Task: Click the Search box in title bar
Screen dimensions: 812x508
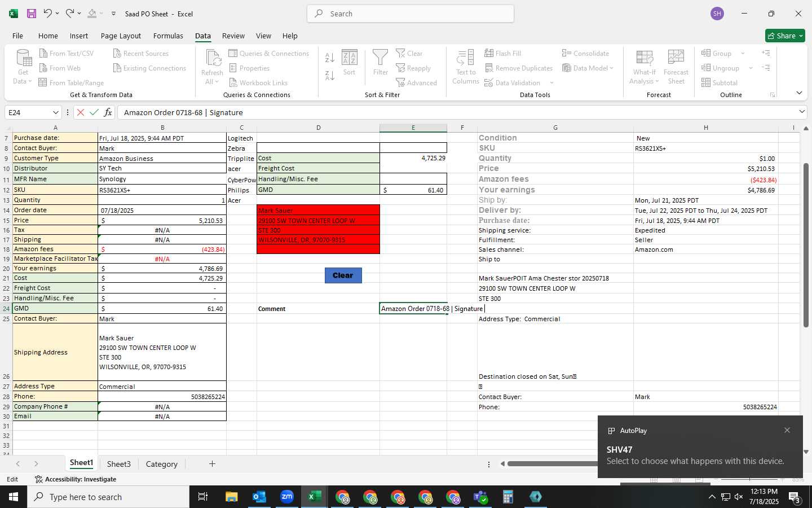Action: pyautogui.click(x=411, y=14)
